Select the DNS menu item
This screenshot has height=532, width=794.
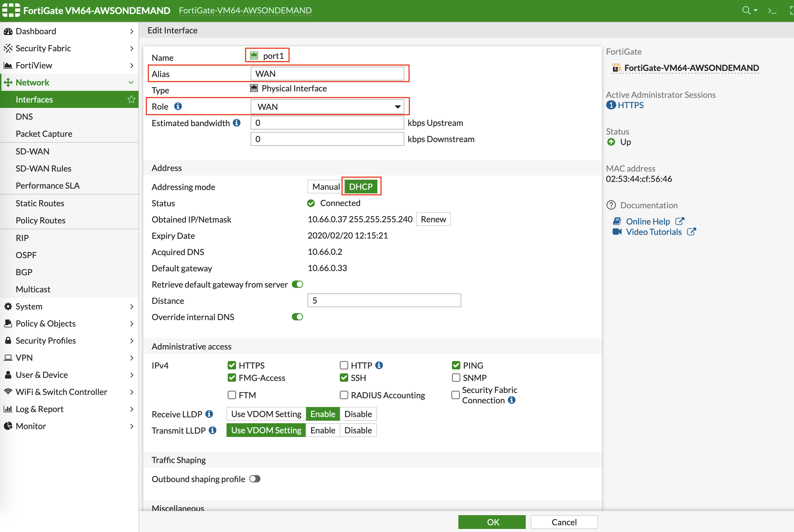(x=24, y=116)
